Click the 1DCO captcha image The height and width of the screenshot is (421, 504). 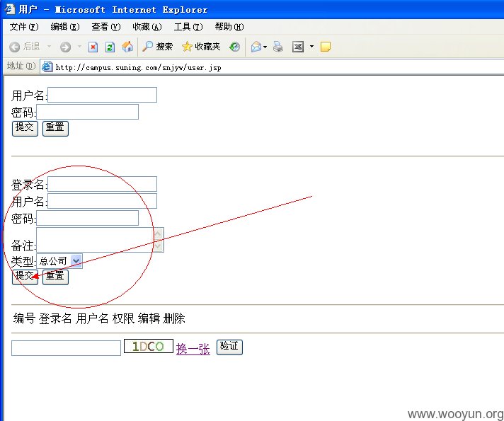(149, 346)
